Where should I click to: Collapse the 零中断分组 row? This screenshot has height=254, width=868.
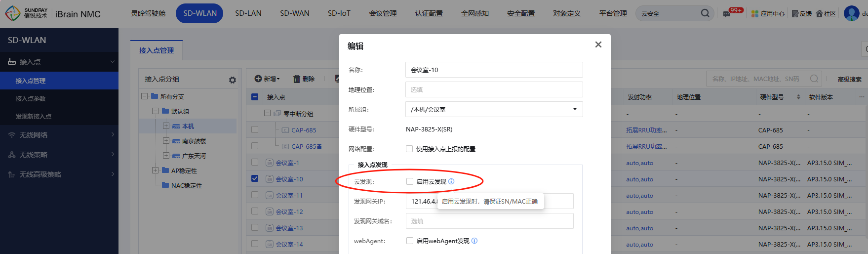(x=267, y=113)
